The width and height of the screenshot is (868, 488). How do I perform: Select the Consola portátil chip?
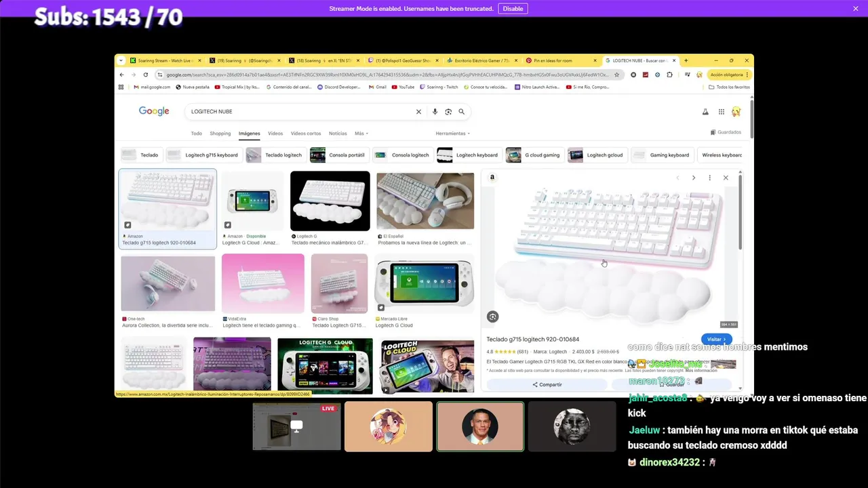coord(339,155)
